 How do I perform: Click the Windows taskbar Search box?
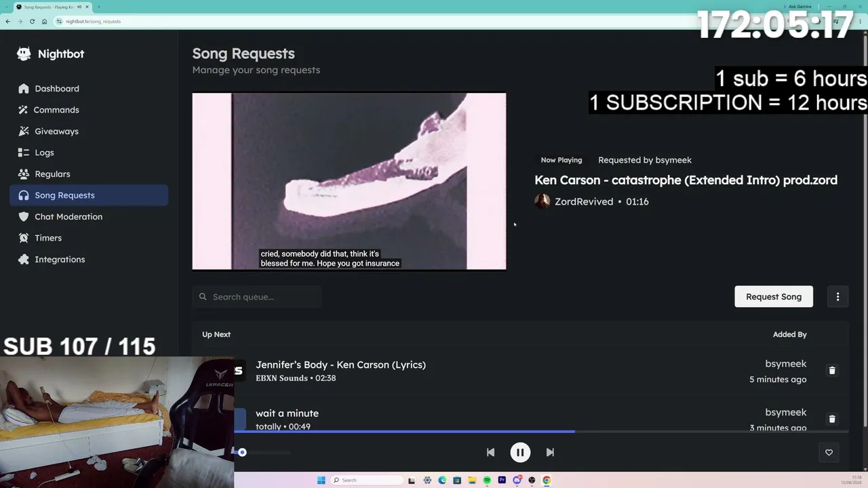click(x=367, y=481)
